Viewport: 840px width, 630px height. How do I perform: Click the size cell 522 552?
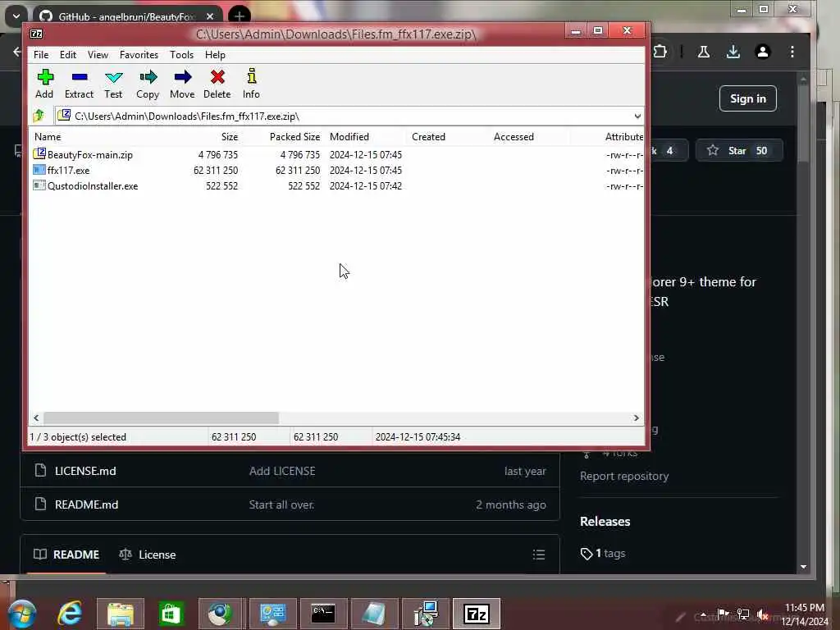[x=221, y=186]
